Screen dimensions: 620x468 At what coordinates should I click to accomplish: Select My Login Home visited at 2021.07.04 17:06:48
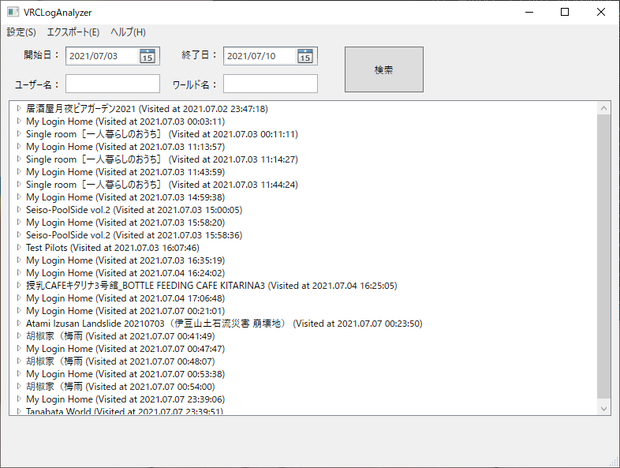pyautogui.click(x=125, y=298)
